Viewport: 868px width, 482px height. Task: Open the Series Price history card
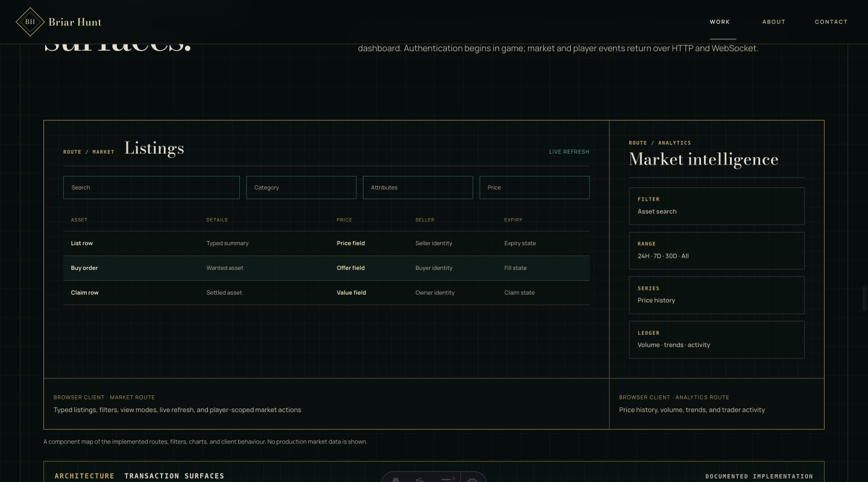(x=717, y=295)
